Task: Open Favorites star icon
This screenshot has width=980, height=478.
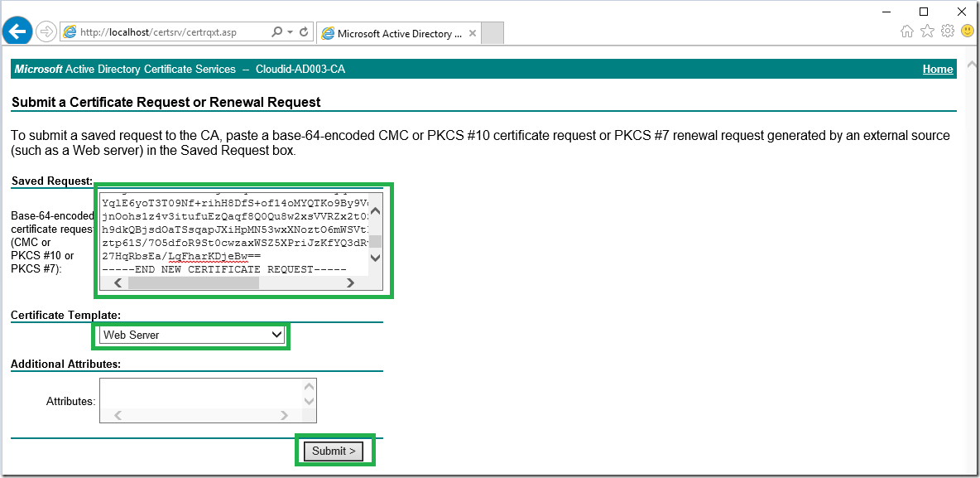Action: click(x=928, y=31)
